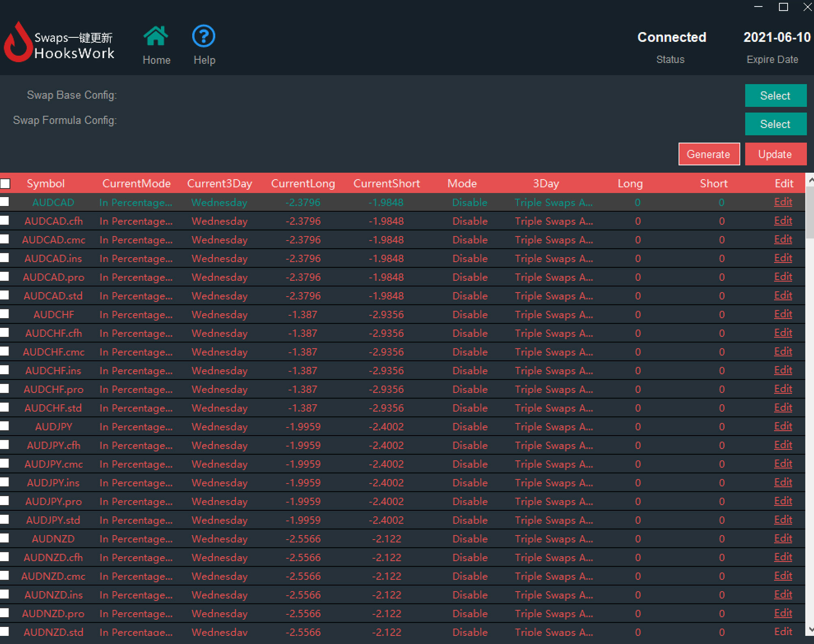Select the AUDNZD.ins symbol cell
Image resolution: width=814 pixels, height=644 pixels.
click(53, 595)
